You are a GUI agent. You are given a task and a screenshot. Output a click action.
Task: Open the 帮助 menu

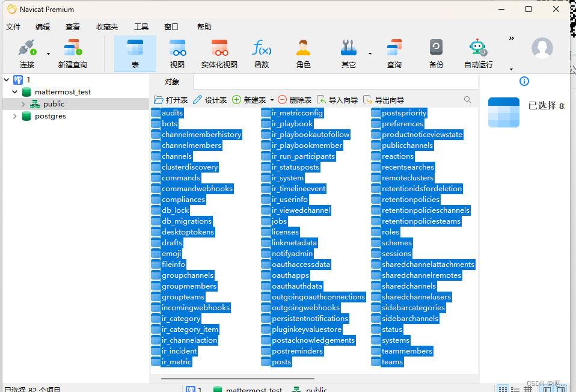tap(204, 27)
